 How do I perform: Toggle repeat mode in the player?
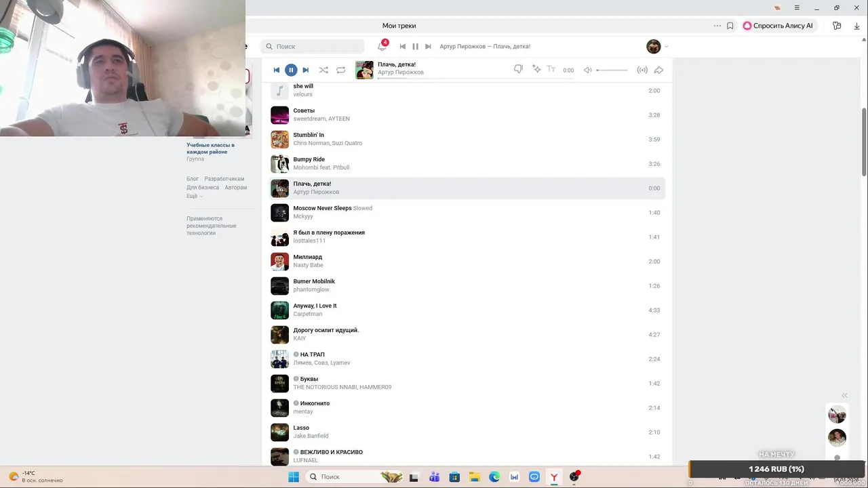(341, 70)
